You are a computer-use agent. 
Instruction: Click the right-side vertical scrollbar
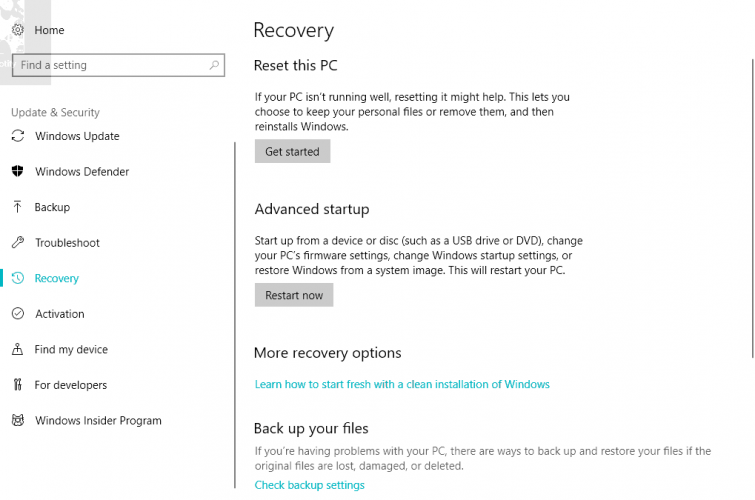[751, 200]
